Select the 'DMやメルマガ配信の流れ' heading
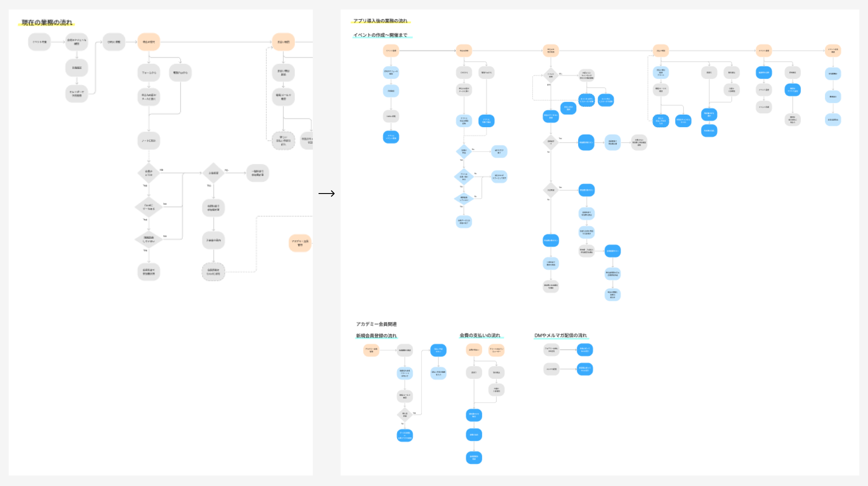The image size is (868, 486). (x=560, y=335)
